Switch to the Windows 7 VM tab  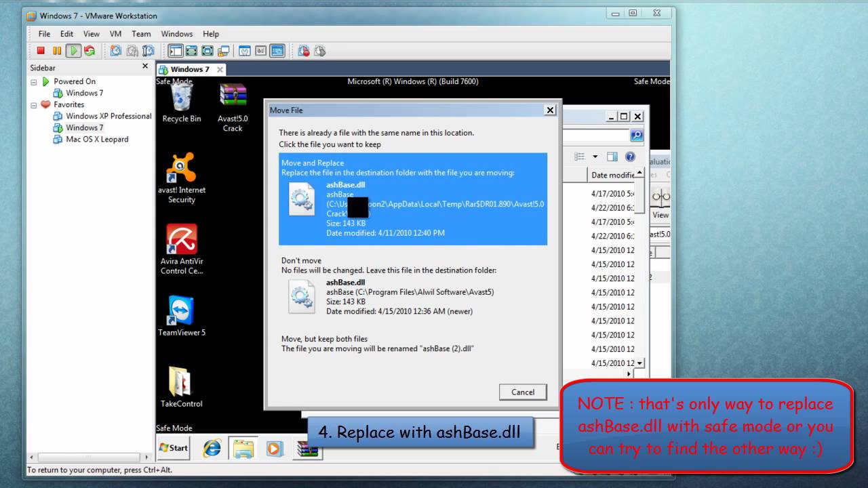[x=191, y=69]
